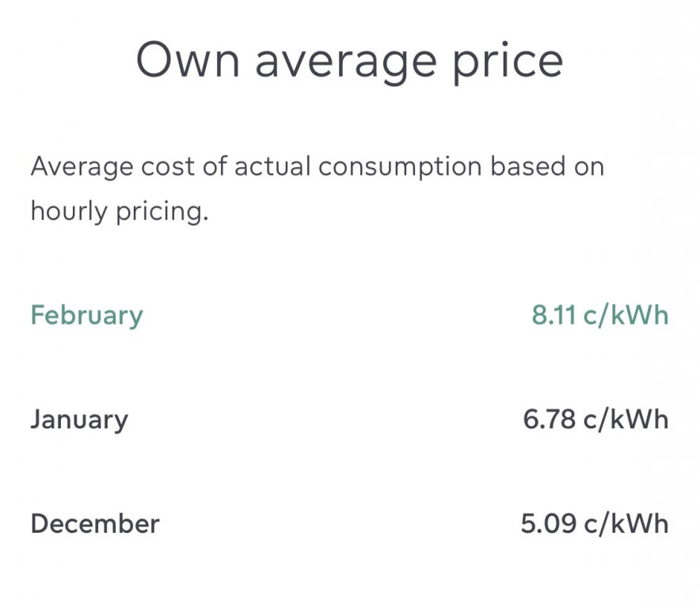Click the word "price" in the heading
The height and width of the screenshot is (608, 700).
tap(508, 63)
